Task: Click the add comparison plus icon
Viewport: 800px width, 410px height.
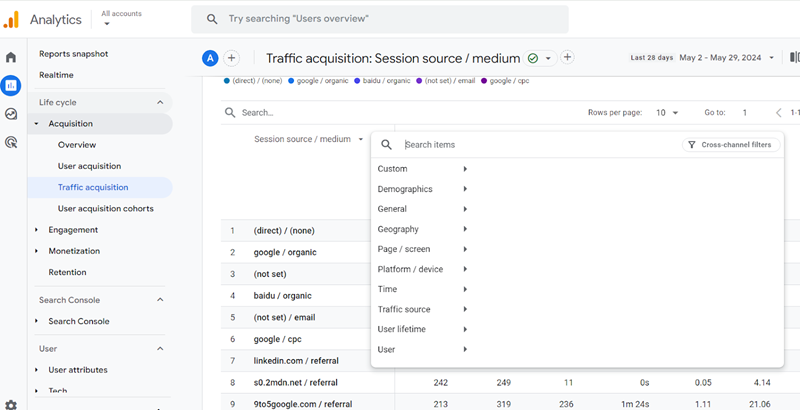Action: coord(232,58)
